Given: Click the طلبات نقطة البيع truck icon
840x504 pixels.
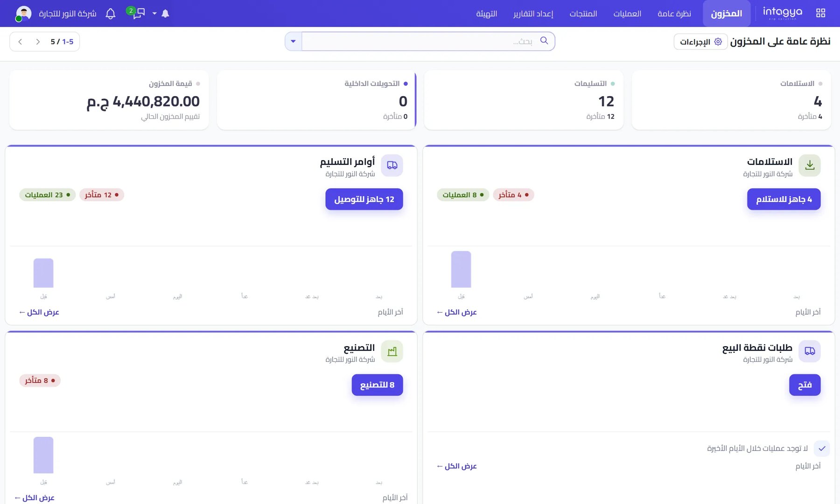Looking at the screenshot, I should [810, 351].
